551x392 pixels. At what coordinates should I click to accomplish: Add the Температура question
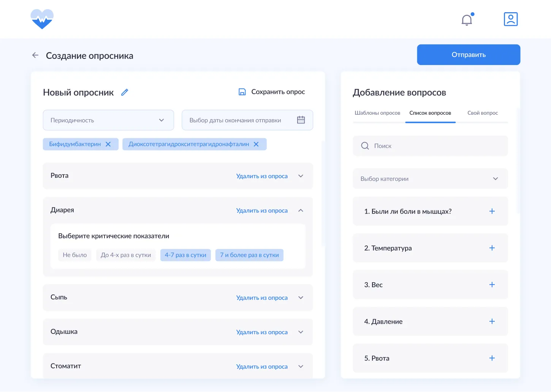[x=492, y=248]
